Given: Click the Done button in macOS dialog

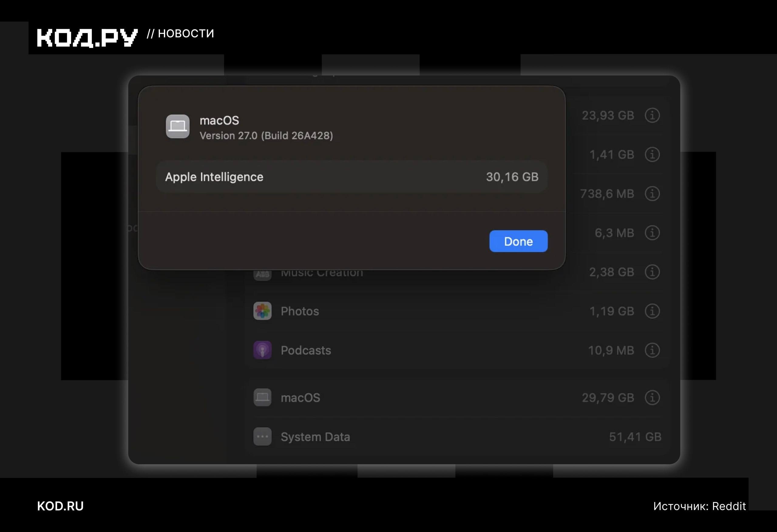Looking at the screenshot, I should [x=518, y=241].
